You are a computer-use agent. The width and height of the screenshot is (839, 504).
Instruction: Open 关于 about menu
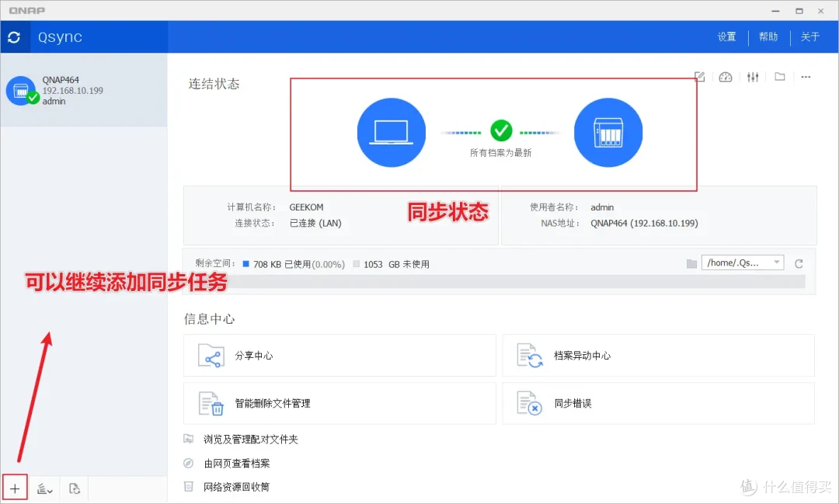810,37
